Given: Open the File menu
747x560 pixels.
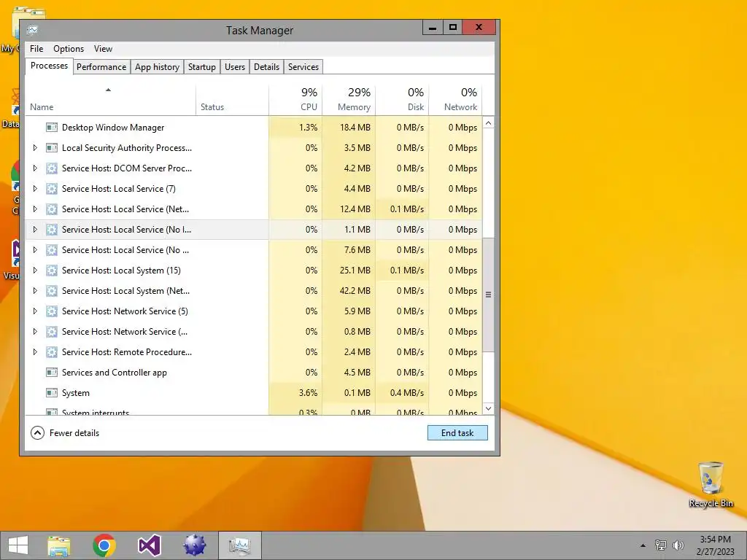Looking at the screenshot, I should click(x=36, y=49).
